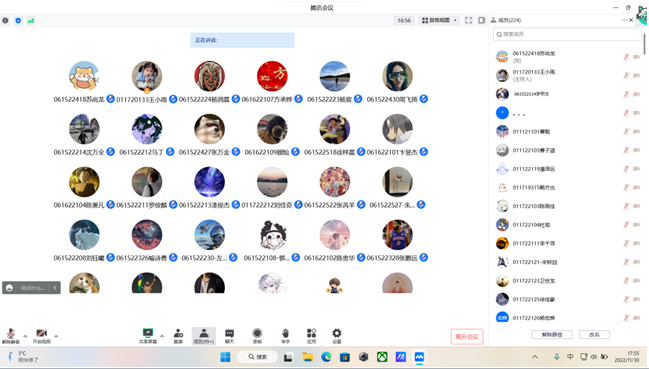The width and height of the screenshot is (649, 369).
Task: Click the red Leave Meeting button
Action: point(466,337)
